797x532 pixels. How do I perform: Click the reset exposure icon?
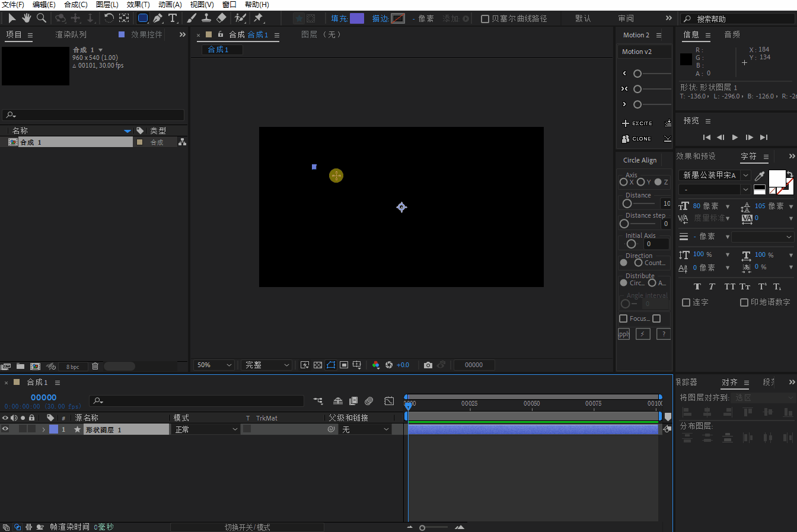point(389,365)
